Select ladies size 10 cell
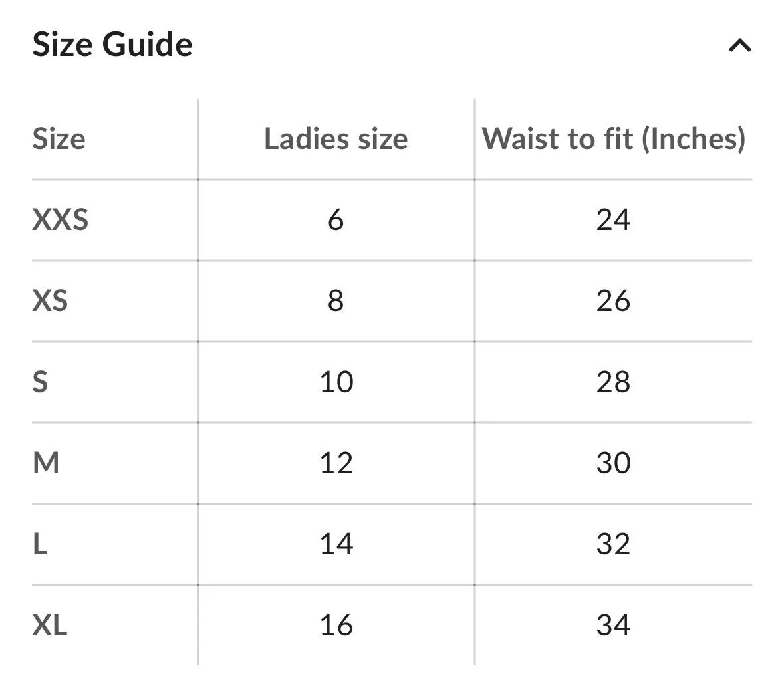This screenshot has height=688, width=784. pos(336,382)
